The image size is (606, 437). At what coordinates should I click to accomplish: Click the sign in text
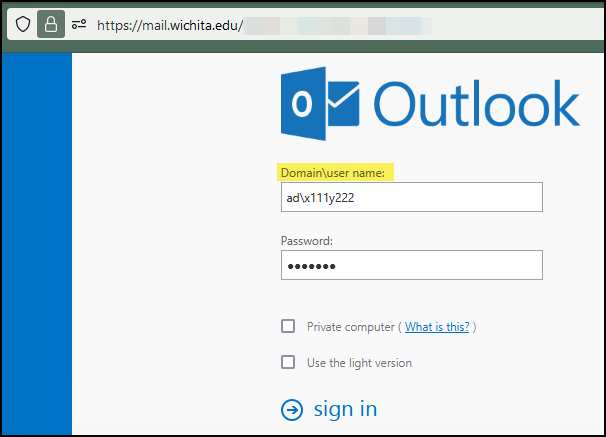[x=345, y=410]
